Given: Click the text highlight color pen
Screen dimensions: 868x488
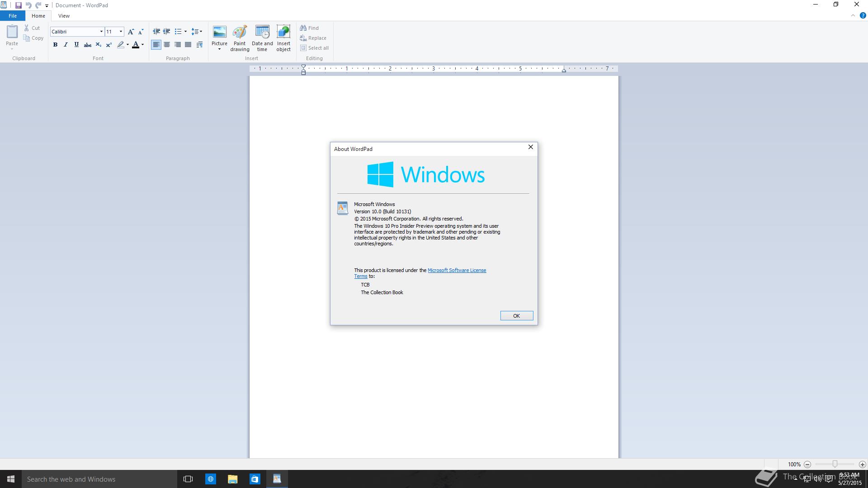Looking at the screenshot, I should [120, 45].
